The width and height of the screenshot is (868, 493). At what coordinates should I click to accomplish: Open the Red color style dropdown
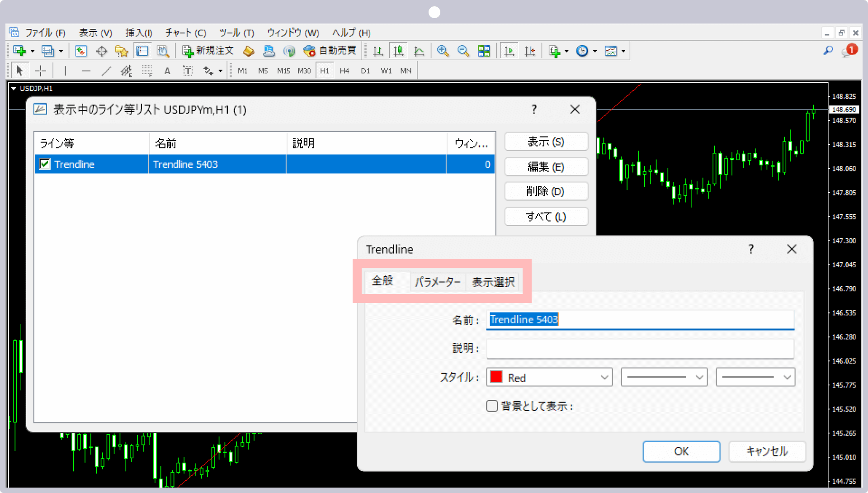(549, 377)
